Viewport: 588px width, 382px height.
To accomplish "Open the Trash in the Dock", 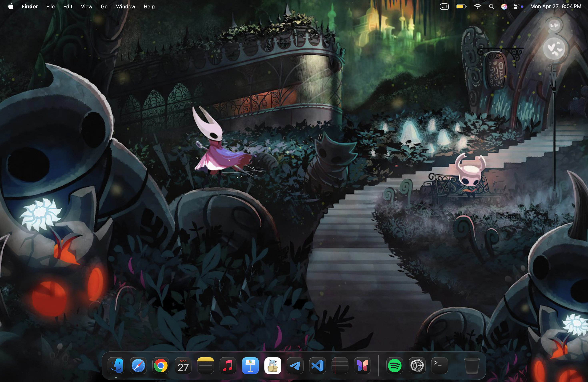I will coord(472,365).
